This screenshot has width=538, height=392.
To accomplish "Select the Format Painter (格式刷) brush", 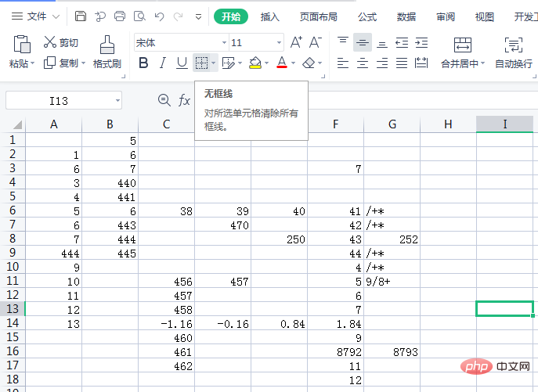I will click(x=107, y=45).
